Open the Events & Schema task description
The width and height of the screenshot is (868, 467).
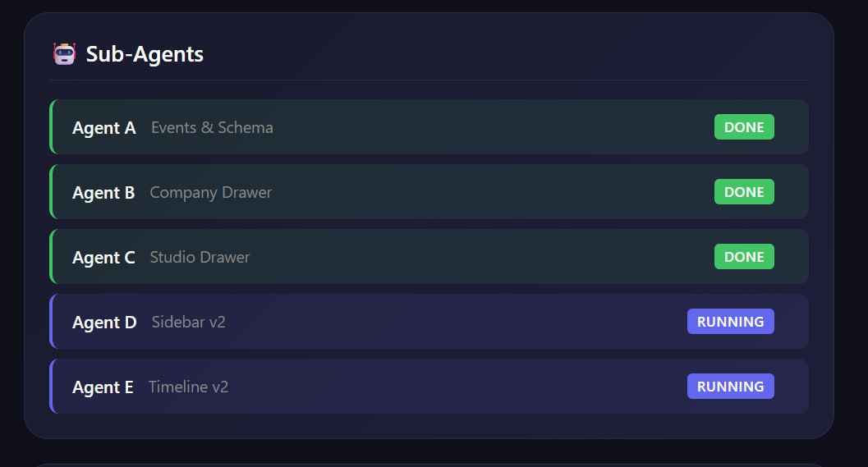click(212, 128)
